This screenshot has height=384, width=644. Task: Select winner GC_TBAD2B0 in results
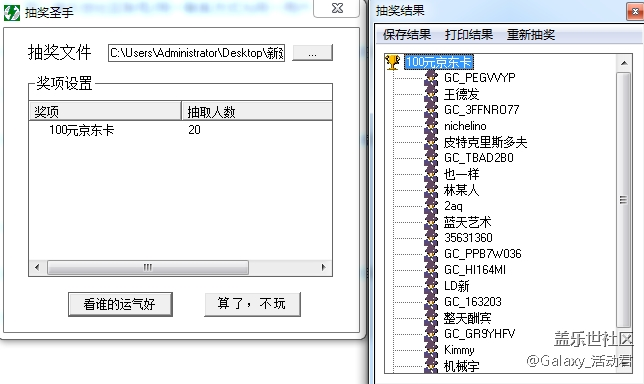click(x=478, y=158)
